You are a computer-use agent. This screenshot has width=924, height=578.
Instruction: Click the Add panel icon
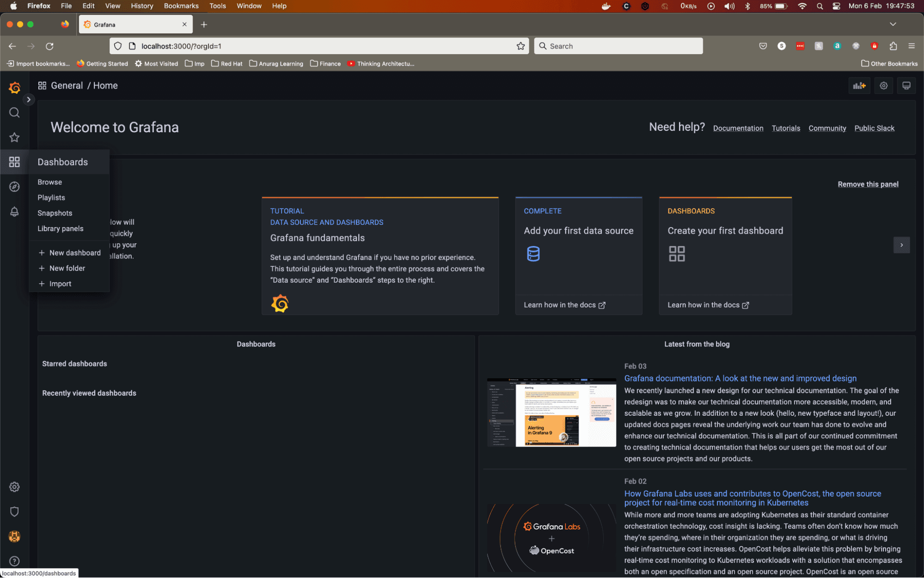859,86
